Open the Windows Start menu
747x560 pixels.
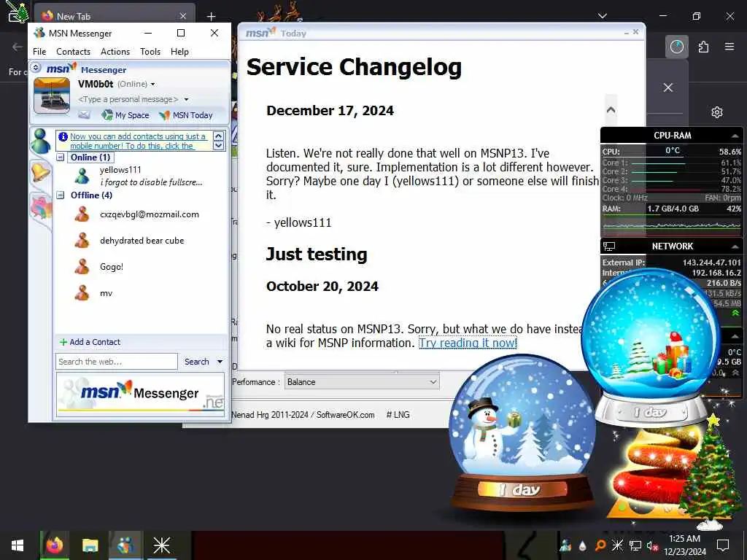tap(18, 545)
